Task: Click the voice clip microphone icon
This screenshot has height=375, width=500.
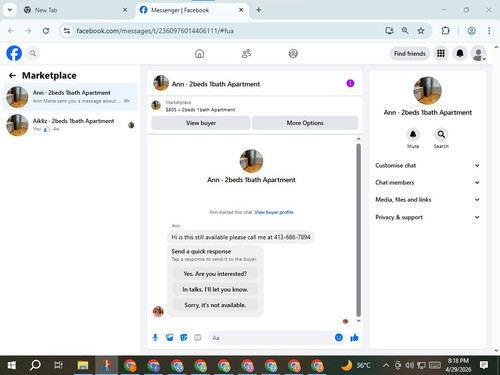Action: point(155,338)
